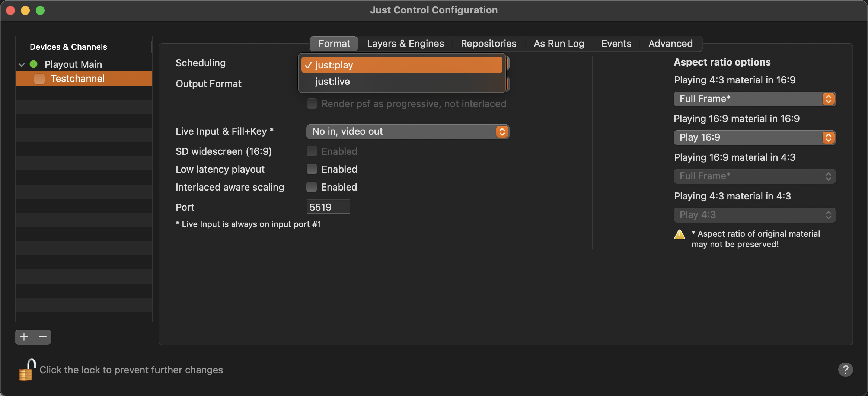Viewport: 868px width, 396px height.
Task: Select the Playout Main device row
Action: [x=84, y=64]
